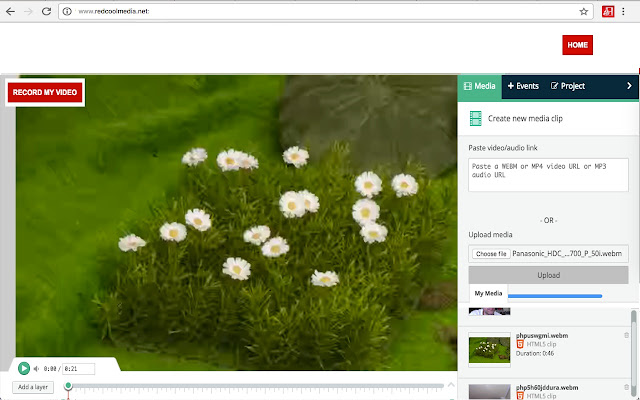The height and width of the screenshot is (400, 640).
Task: Click the RECORD MY VIDEO button
Action: tap(45, 92)
